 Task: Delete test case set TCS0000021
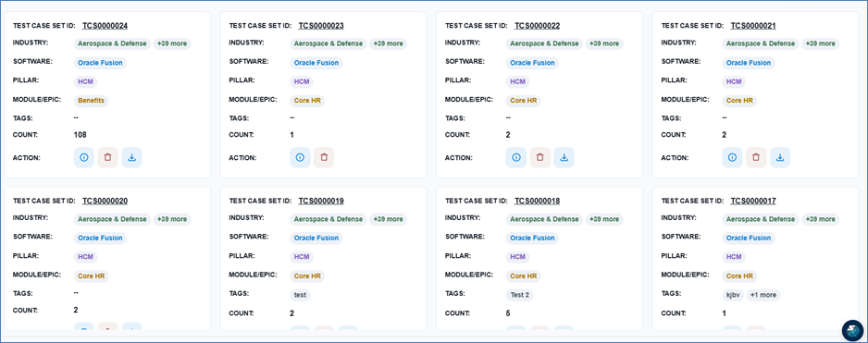pos(756,158)
